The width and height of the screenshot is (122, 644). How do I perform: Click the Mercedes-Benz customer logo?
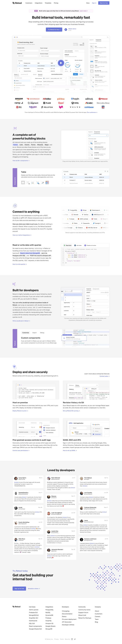pyautogui.click(x=103, y=103)
